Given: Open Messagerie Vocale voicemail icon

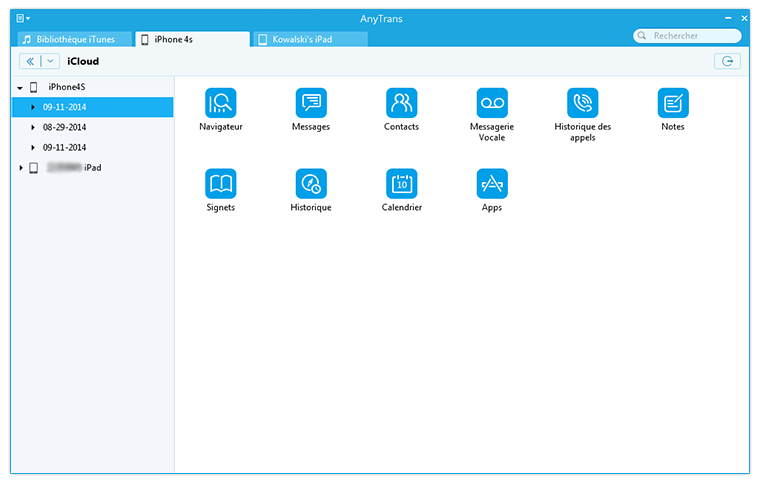Looking at the screenshot, I should point(492,103).
